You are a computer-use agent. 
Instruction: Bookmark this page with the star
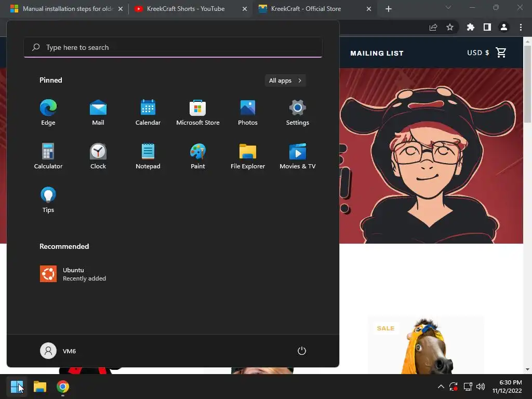[x=450, y=27]
